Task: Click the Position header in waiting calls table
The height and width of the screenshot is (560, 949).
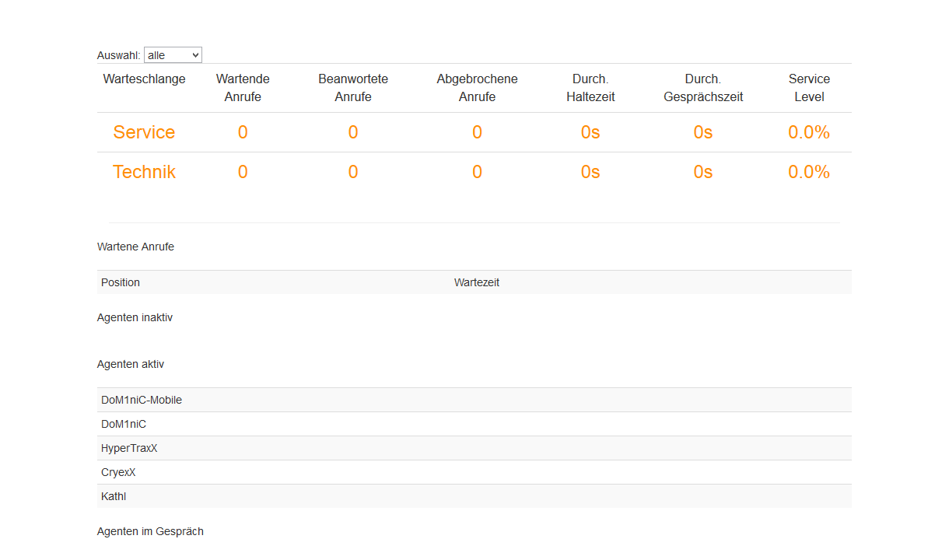Action: (121, 282)
